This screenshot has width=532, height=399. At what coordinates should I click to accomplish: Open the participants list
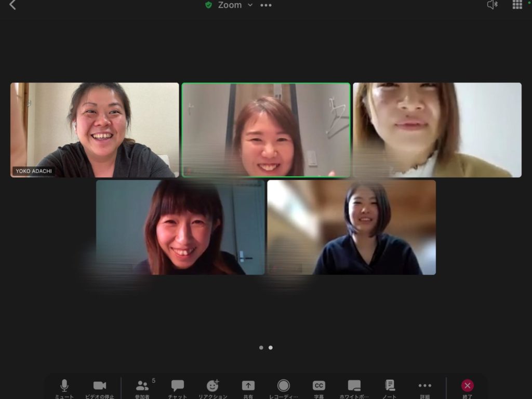[142, 386]
